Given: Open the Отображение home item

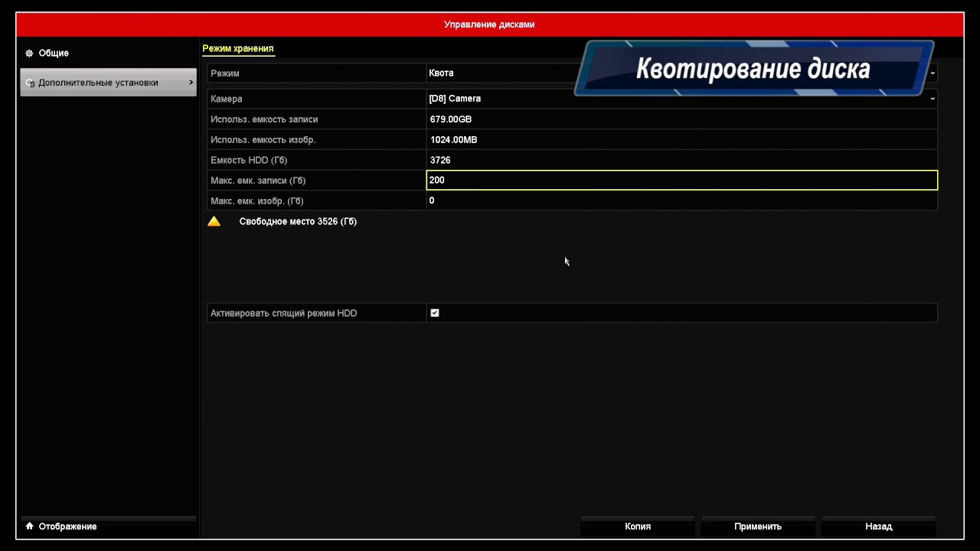Looking at the screenshot, I should coord(108,527).
